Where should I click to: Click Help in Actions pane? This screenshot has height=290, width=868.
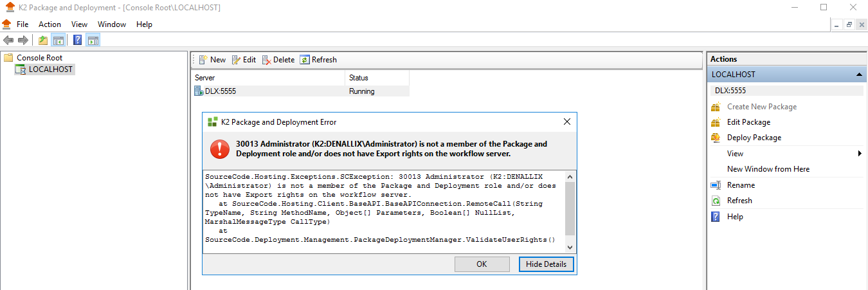(735, 217)
